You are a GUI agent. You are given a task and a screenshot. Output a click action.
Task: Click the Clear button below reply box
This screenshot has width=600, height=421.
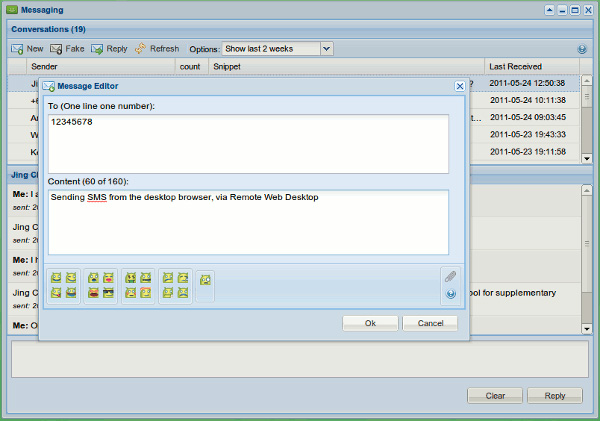click(495, 396)
